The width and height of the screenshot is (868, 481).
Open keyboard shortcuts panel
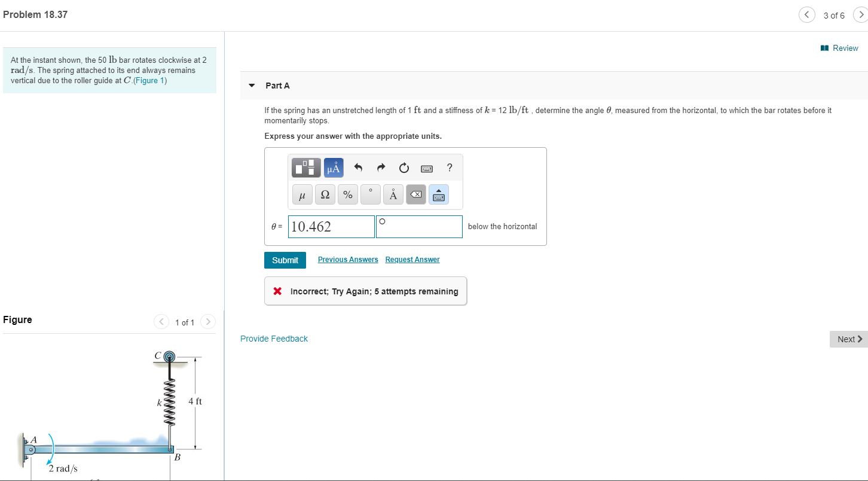(x=427, y=169)
